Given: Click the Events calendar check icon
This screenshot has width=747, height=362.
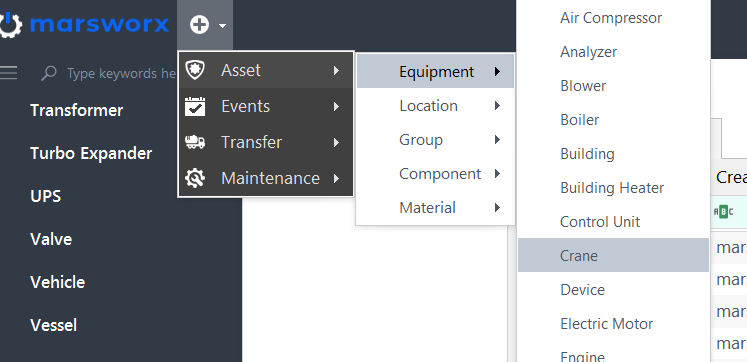Looking at the screenshot, I should coord(194,106).
